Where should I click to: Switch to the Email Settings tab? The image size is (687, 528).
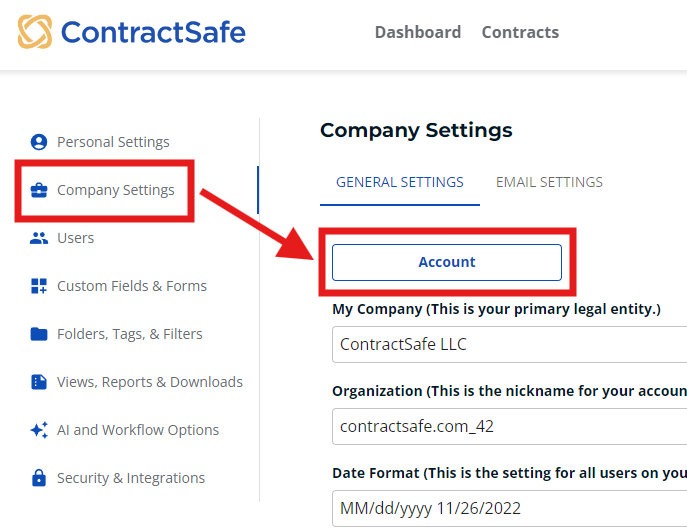click(x=549, y=182)
